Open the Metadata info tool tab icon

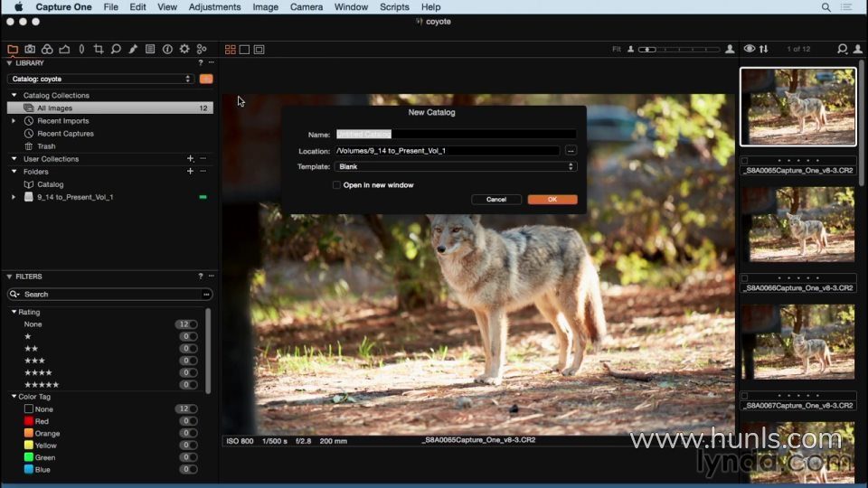167,49
